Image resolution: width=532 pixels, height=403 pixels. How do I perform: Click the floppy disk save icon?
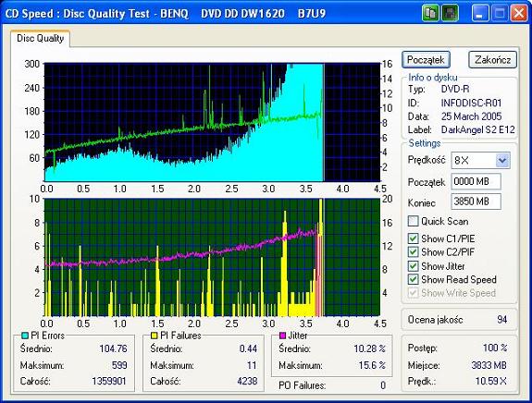point(451,14)
